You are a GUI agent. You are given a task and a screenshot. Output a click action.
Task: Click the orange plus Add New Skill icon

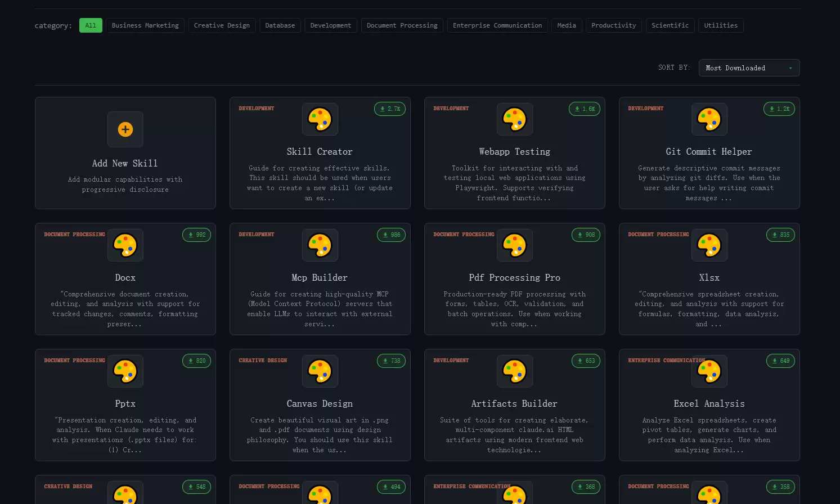point(125,129)
